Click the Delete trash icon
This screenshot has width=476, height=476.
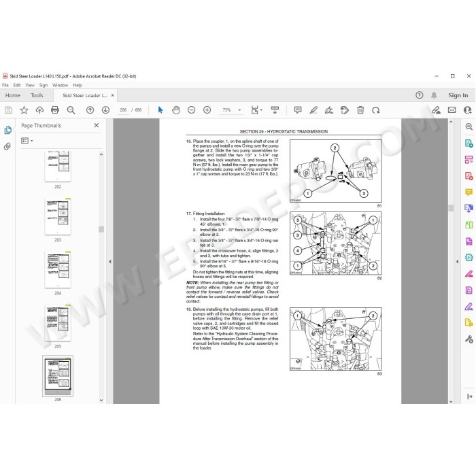coord(360,110)
